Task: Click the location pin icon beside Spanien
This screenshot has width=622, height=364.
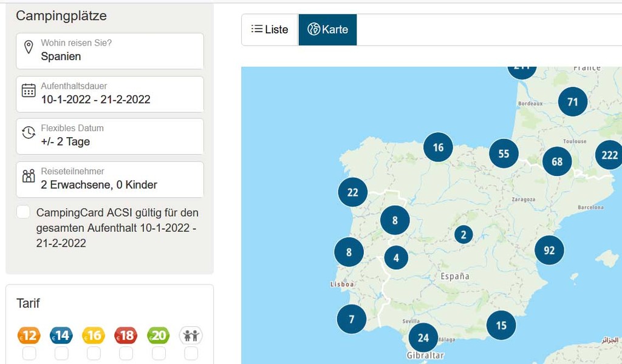Action: (29, 47)
